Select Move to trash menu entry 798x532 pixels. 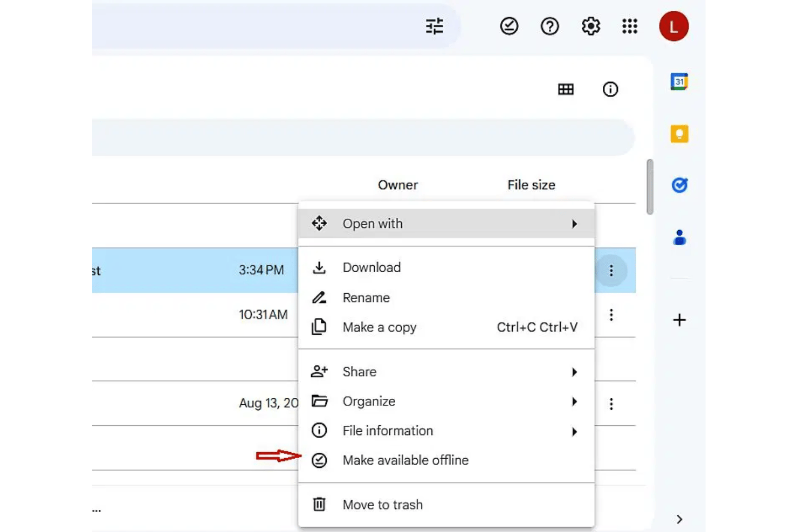pos(446,505)
